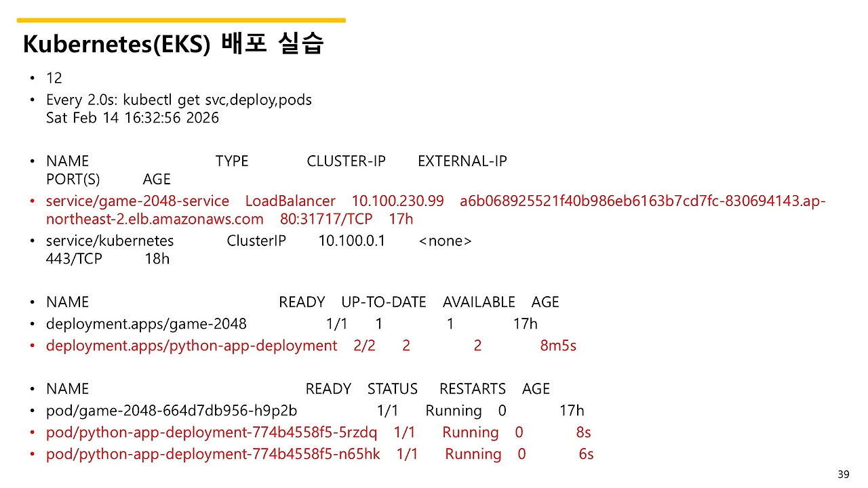Click the Running status of pod ending n65hk
The width and height of the screenshot is (868, 488).
[x=473, y=453]
